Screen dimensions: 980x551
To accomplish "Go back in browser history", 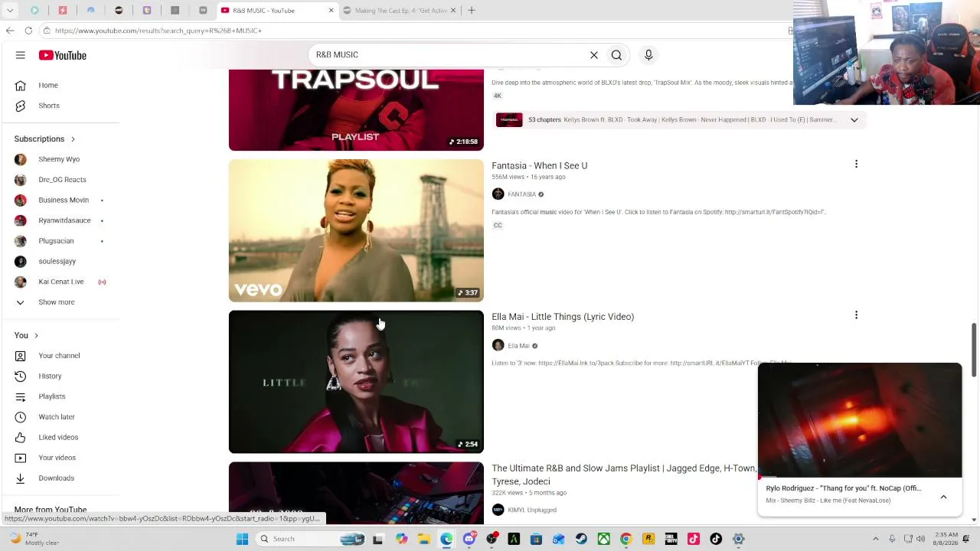I will [x=10, y=31].
